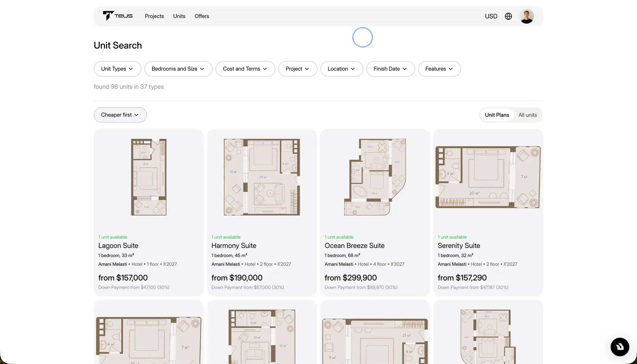Expand the Location filter
The height and width of the screenshot is (364, 637).
341,69
